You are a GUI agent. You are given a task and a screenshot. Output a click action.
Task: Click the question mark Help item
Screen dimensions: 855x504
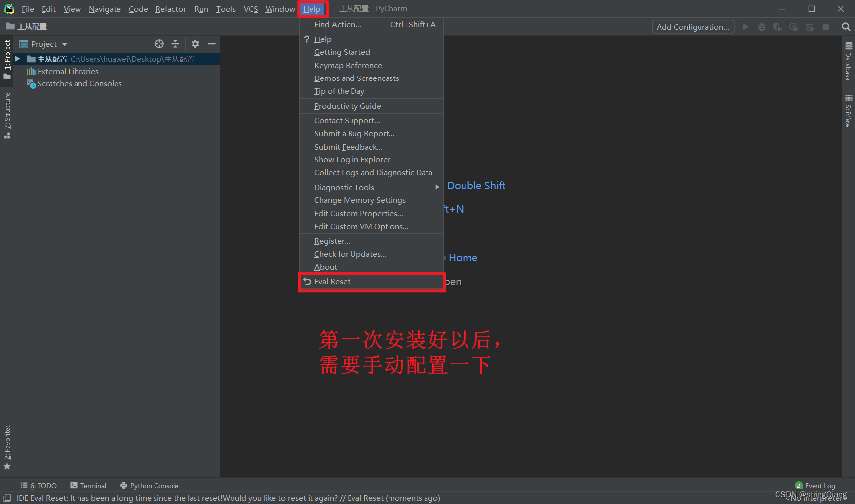click(x=371, y=39)
